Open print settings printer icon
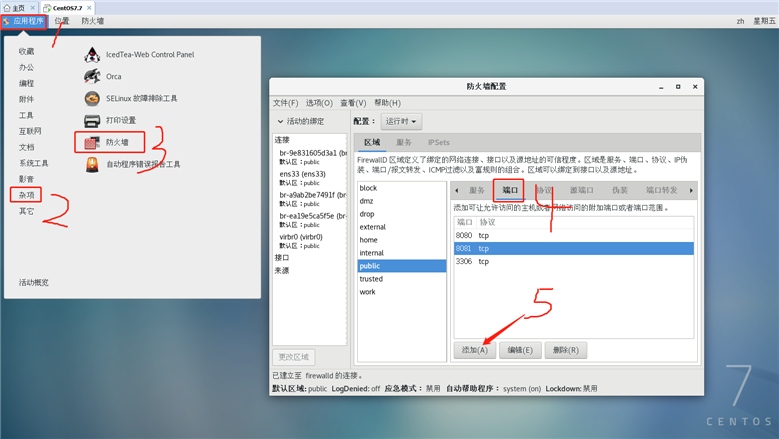Viewport: 779px width, 439px height. tap(92, 120)
